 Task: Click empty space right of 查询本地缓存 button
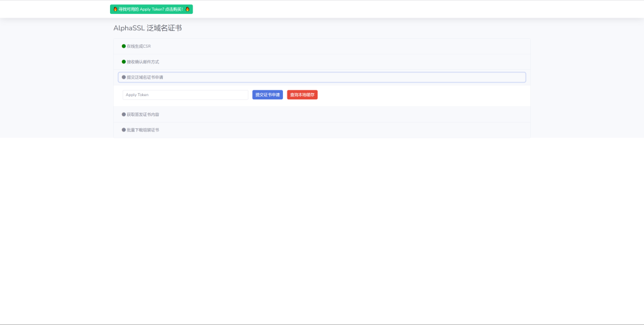click(x=421, y=95)
